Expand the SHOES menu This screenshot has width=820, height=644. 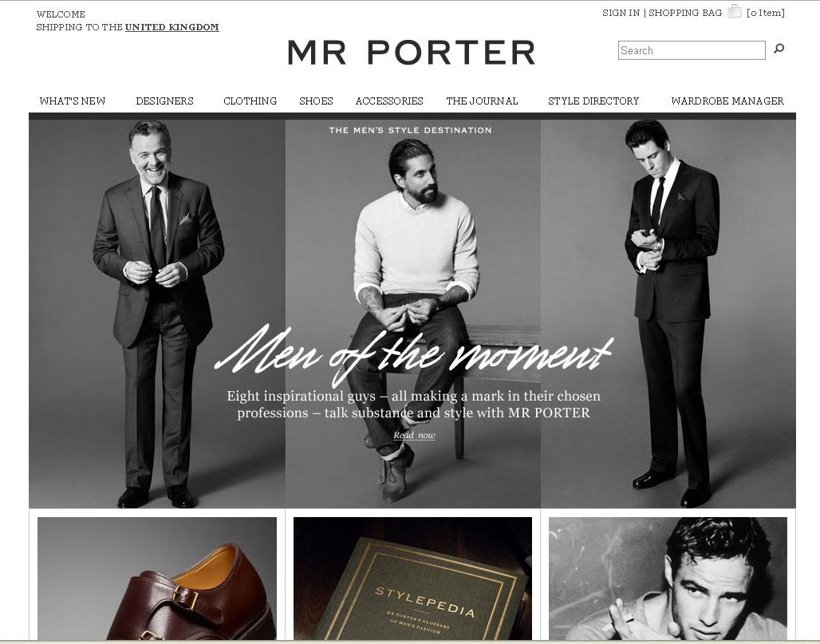point(316,101)
